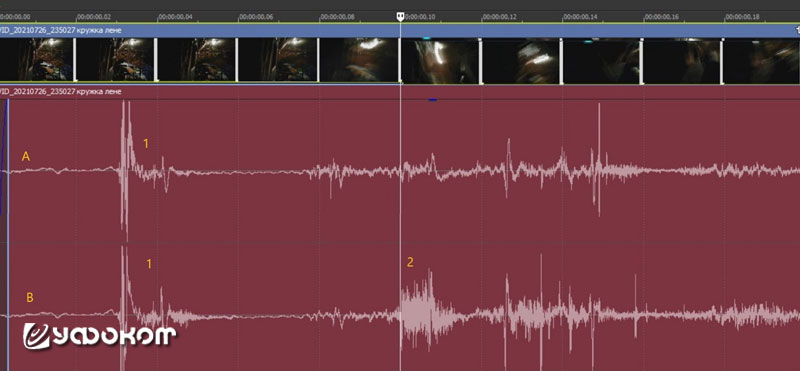This screenshot has height=371, width=800.
Task: Click the fifth thumbnail with the bright light
Action: (359, 60)
